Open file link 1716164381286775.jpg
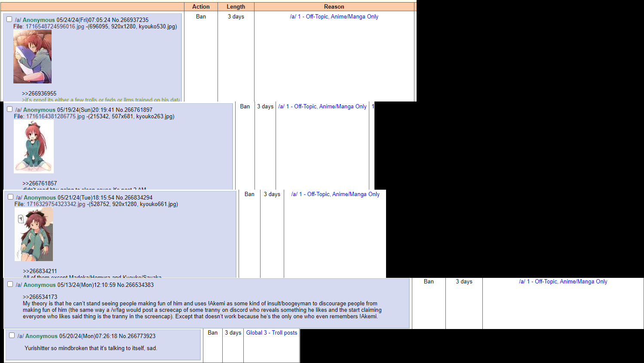The image size is (644, 363). click(x=55, y=117)
